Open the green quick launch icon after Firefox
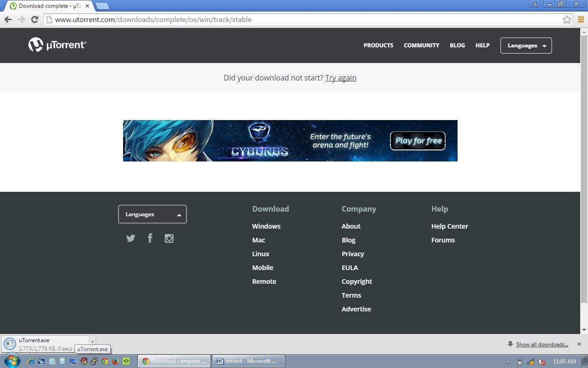 pos(126,361)
